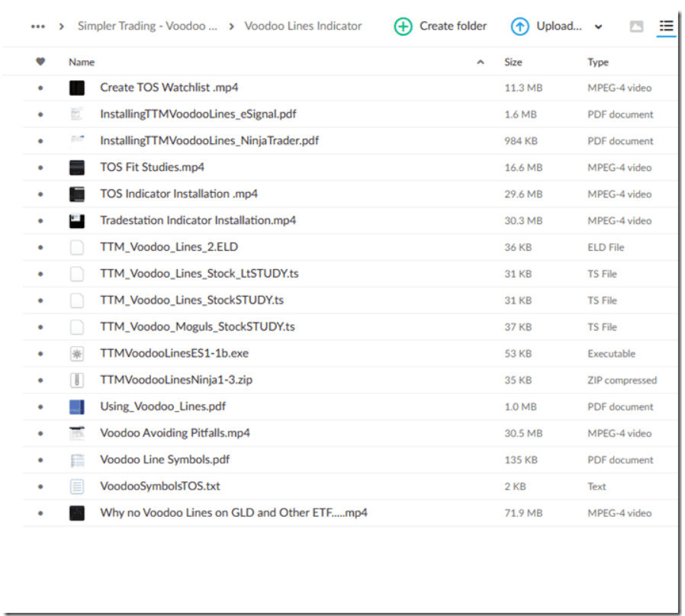Screen dimensions: 685x616
Task: Click the video icon for Tradestation Indicator Installation
Action: (76, 220)
